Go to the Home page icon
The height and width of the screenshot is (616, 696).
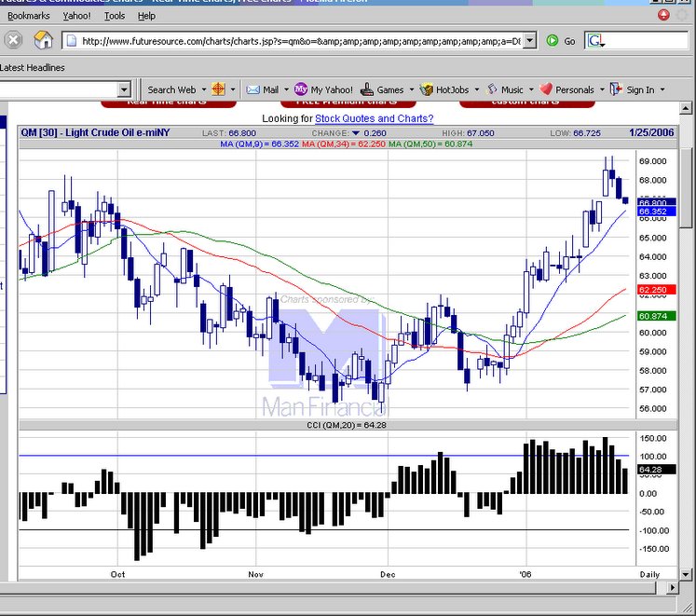pyautogui.click(x=43, y=40)
